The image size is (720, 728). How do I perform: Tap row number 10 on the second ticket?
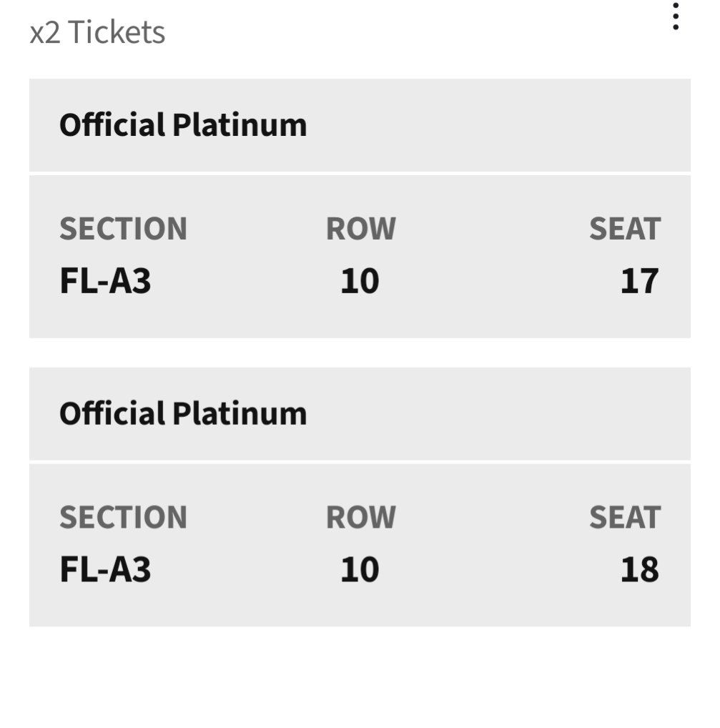[x=360, y=570]
